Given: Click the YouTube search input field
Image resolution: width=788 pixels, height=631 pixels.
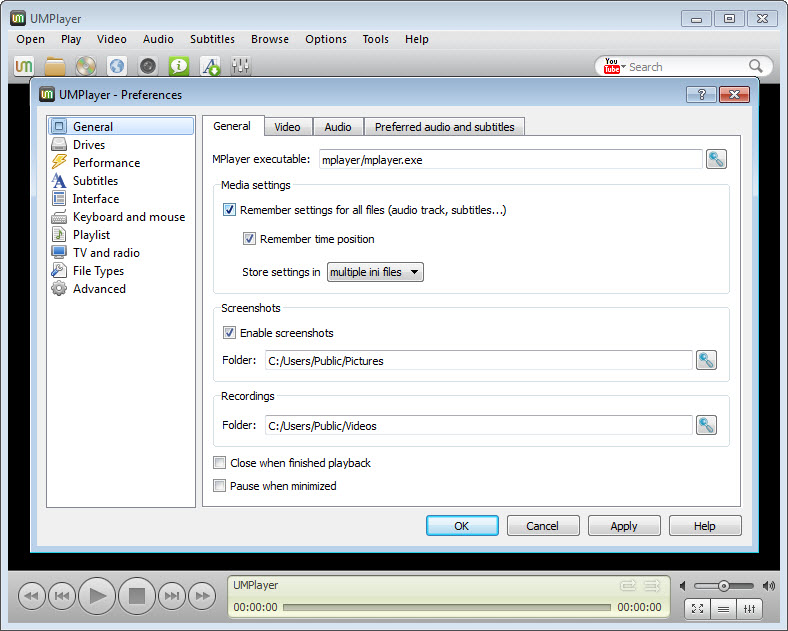Looking at the screenshot, I should pos(686,66).
